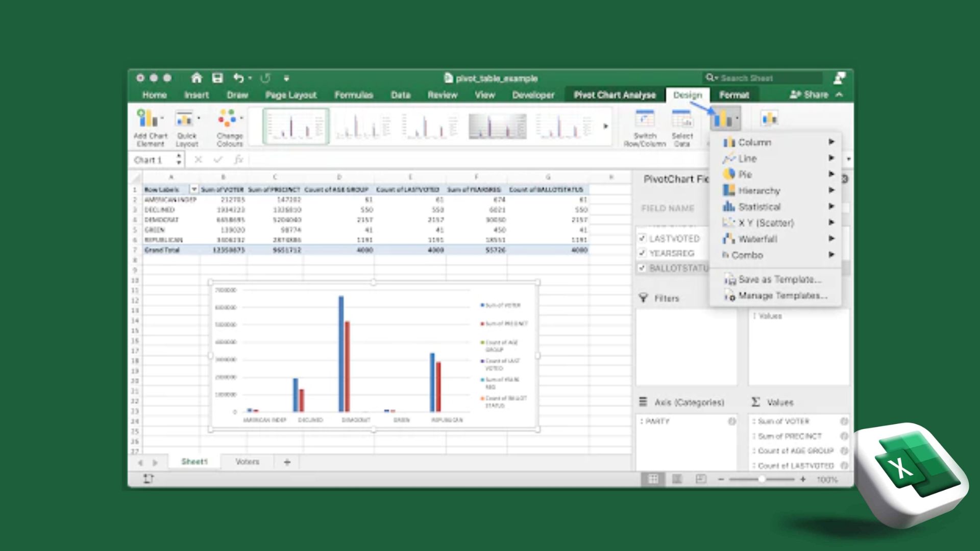Open the Formulas ribbon tab
The image size is (980, 551).
354,95
